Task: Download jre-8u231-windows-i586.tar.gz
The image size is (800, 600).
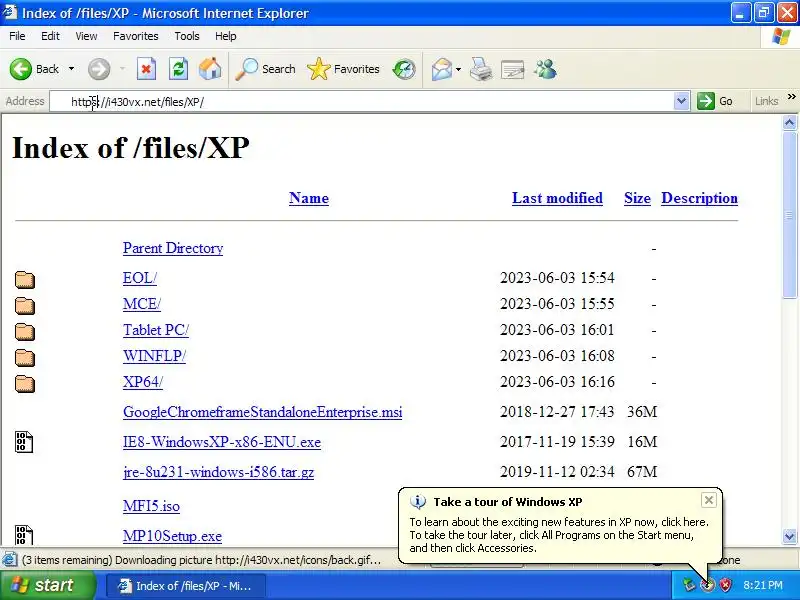Action: pyautogui.click(x=218, y=472)
